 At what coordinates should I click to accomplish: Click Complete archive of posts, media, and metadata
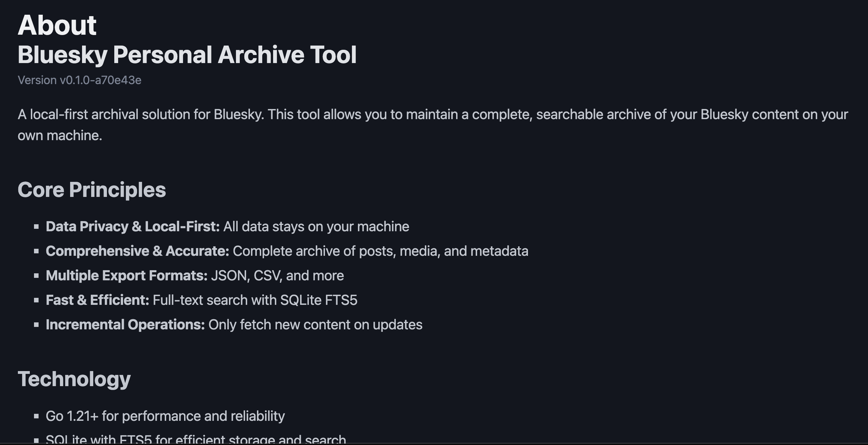tap(380, 251)
